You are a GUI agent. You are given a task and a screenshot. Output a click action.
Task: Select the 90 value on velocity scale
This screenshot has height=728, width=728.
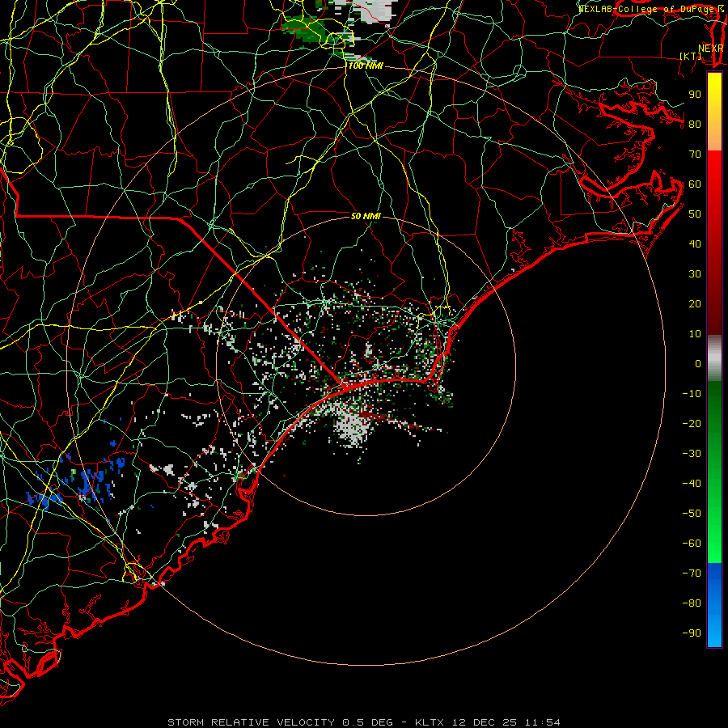tap(695, 95)
